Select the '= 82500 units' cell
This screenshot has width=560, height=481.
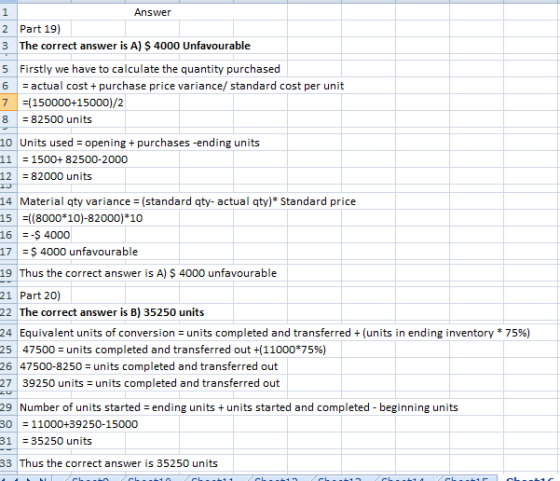(57, 119)
